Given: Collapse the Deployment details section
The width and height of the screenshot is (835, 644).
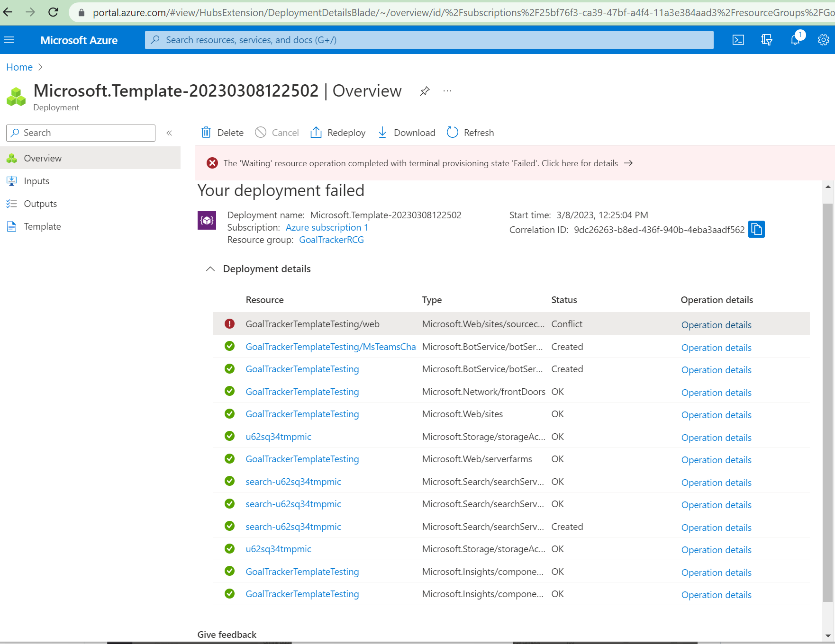Looking at the screenshot, I should [210, 269].
